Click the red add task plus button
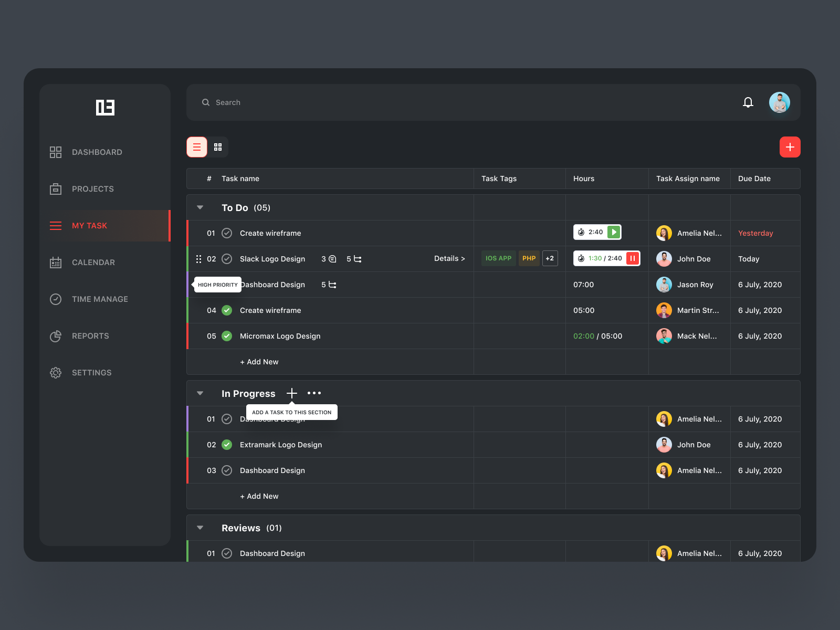 (x=790, y=147)
